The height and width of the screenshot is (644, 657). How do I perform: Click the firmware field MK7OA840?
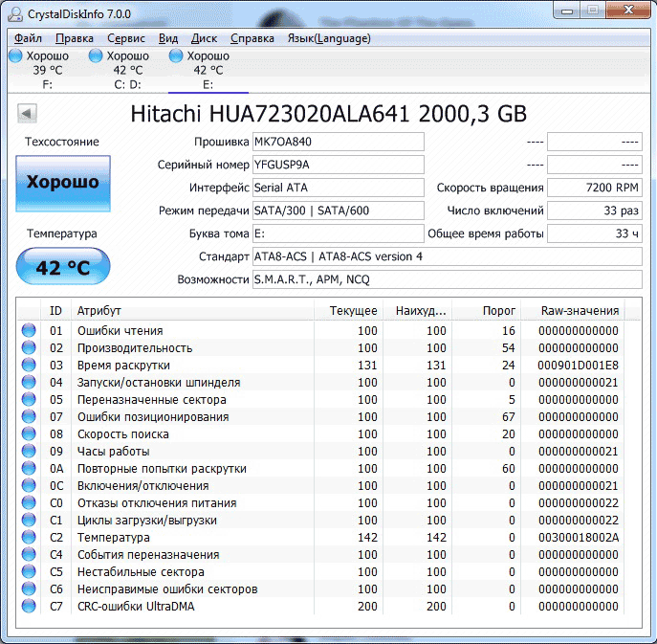pyautogui.click(x=337, y=142)
